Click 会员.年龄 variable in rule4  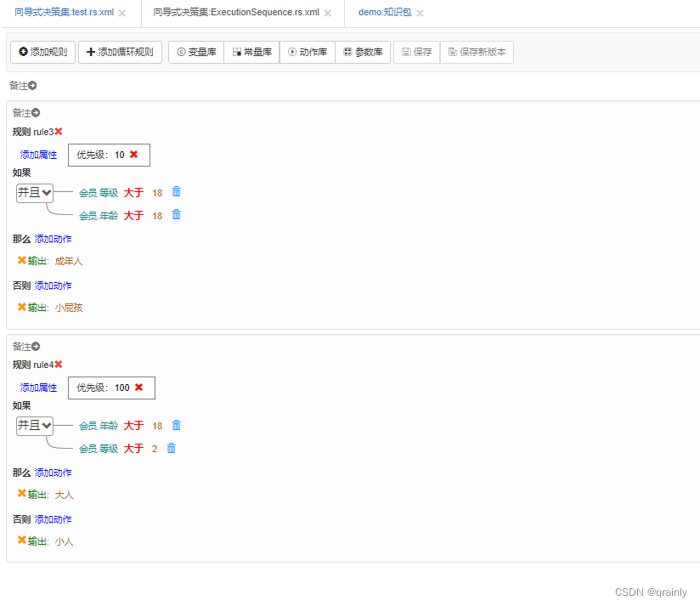pyautogui.click(x=99, y=426)
